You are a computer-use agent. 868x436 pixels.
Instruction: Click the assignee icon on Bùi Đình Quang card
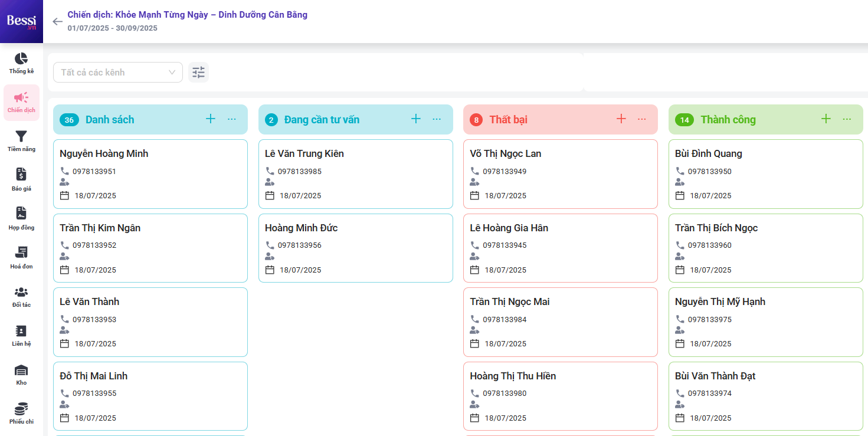click(680, 183)
